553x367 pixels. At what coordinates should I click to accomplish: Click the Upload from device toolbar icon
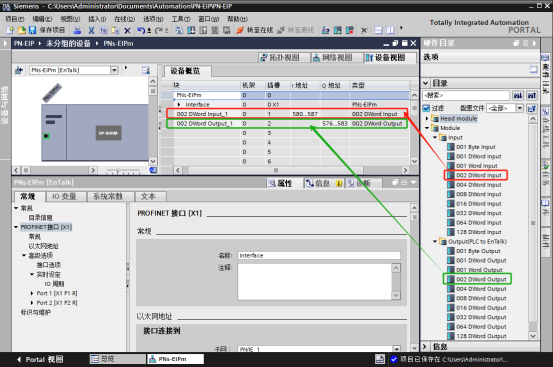click(203, 30)
